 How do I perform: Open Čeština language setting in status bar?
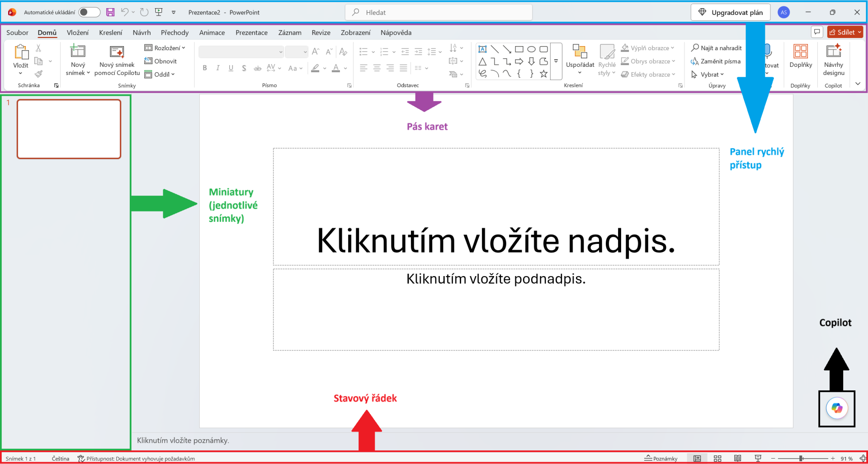tap(61, 458)
